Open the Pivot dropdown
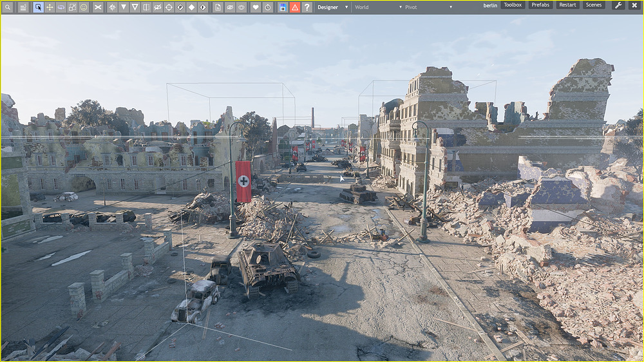 click(x=428, y=7)
